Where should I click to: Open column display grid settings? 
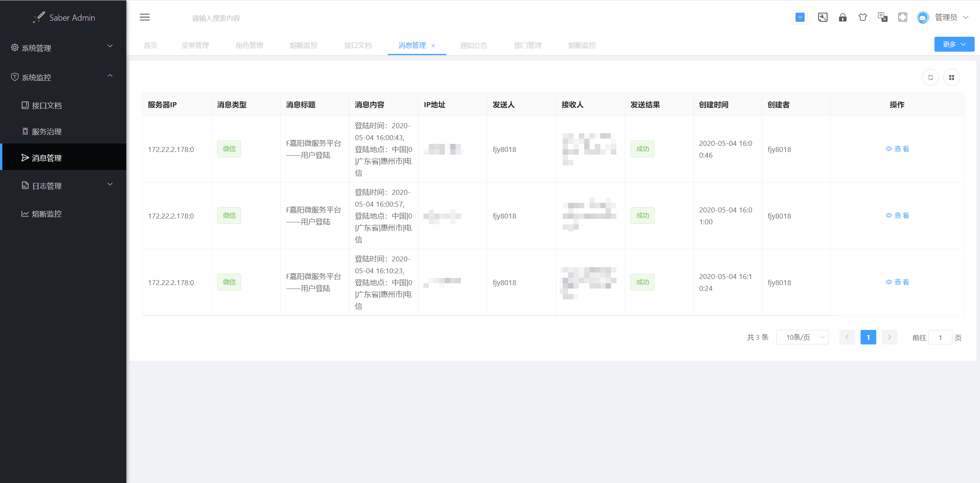pos(951,78)
